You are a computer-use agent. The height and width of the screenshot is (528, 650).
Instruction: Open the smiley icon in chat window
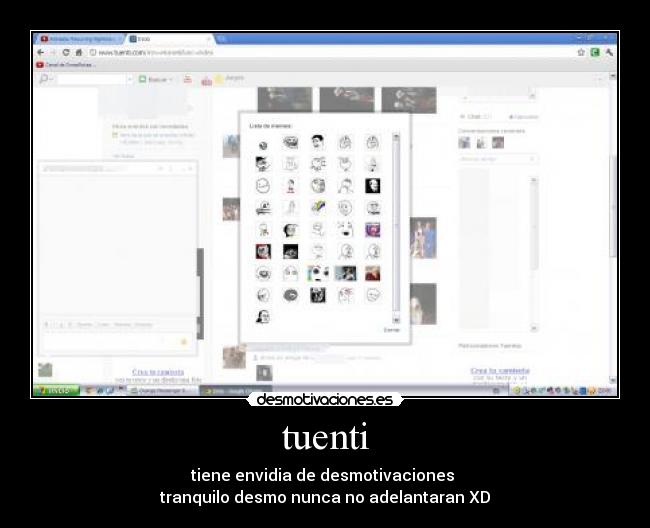pos(184,342)
